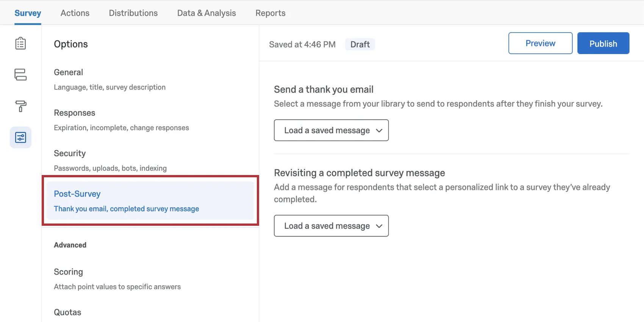The height and width of the screenshot is (322, 644).
Task: Publish the survey
Action: (603, 43)
